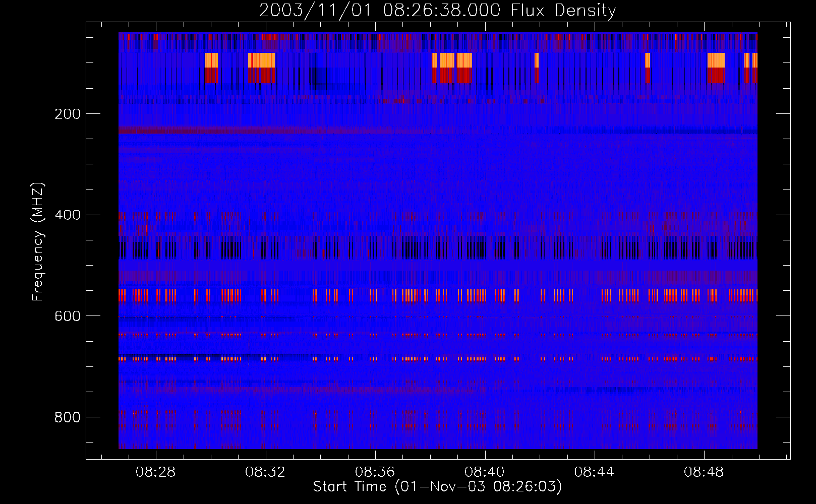Image resolution: width=816 pixels, height=504 pixels.
Task: Click the 08:32 time tick label
Action: 265,472
